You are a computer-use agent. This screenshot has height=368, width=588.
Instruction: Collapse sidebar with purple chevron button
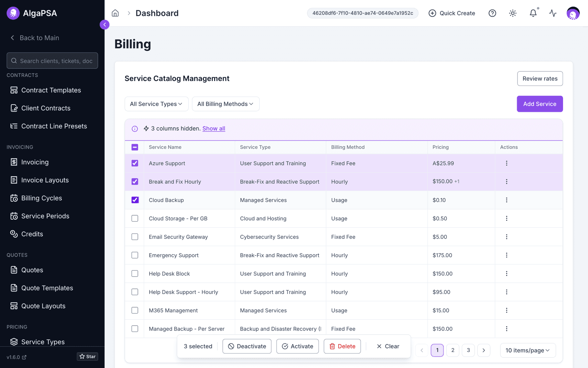[x=104, y=25]
